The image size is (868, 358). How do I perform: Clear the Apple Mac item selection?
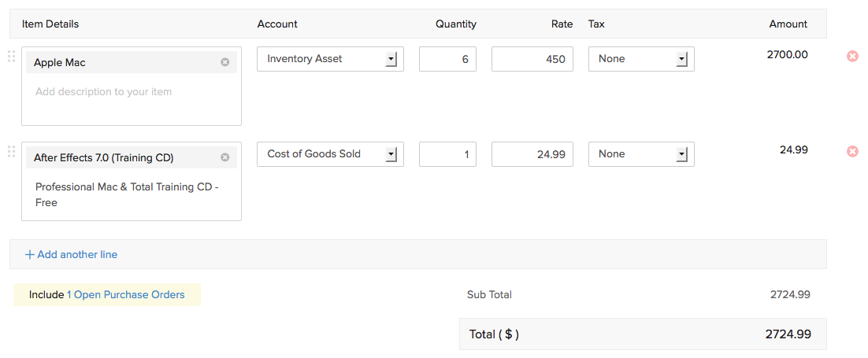click(x=225, y=62)
